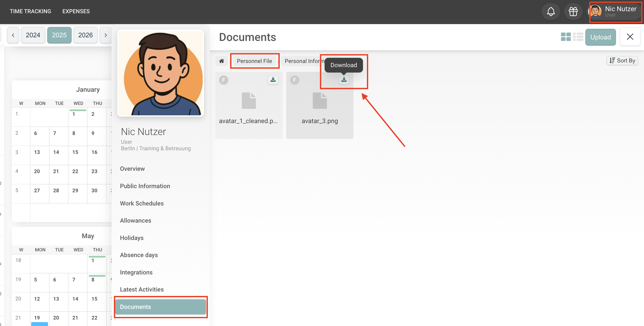
Task: Select year 2026
Action: click(x=85, y=35)
